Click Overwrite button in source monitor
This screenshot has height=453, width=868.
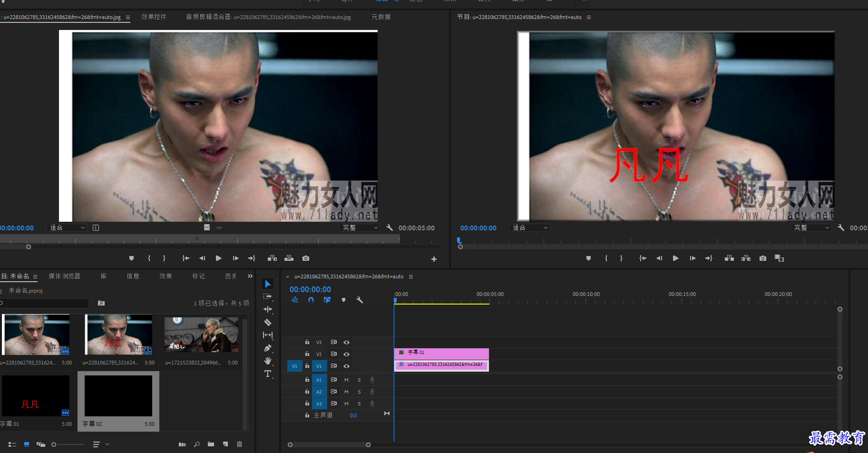(289, 258)
